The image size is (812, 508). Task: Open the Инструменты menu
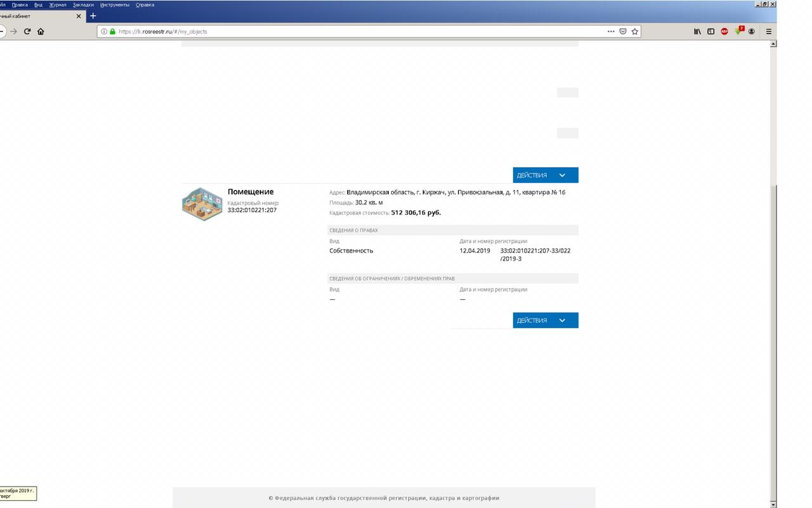115,4
